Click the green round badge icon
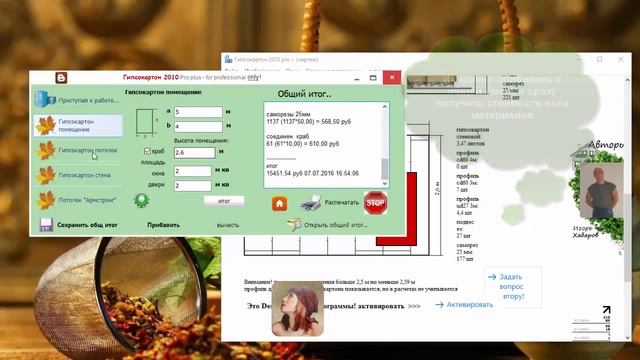Image resolution: width=640 pixels, height=360 pixels. pyautogui.click(x=141, y=200)
